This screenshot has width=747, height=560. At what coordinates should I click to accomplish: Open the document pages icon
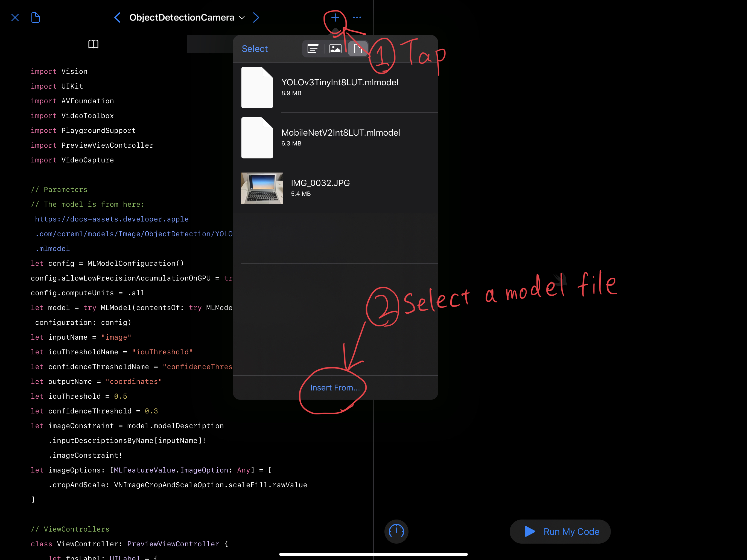click(x=36, y=17)
